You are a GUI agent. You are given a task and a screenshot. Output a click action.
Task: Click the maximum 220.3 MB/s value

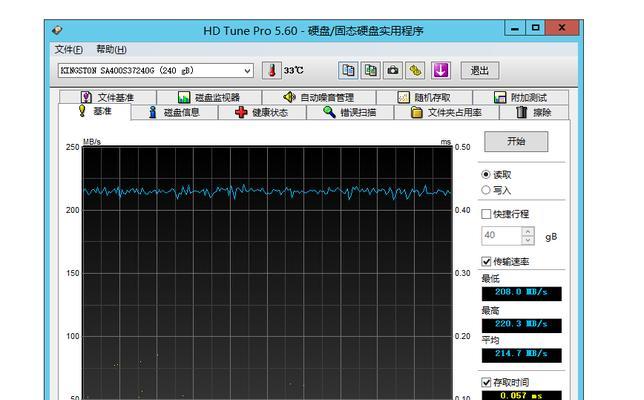click(522, 324)
